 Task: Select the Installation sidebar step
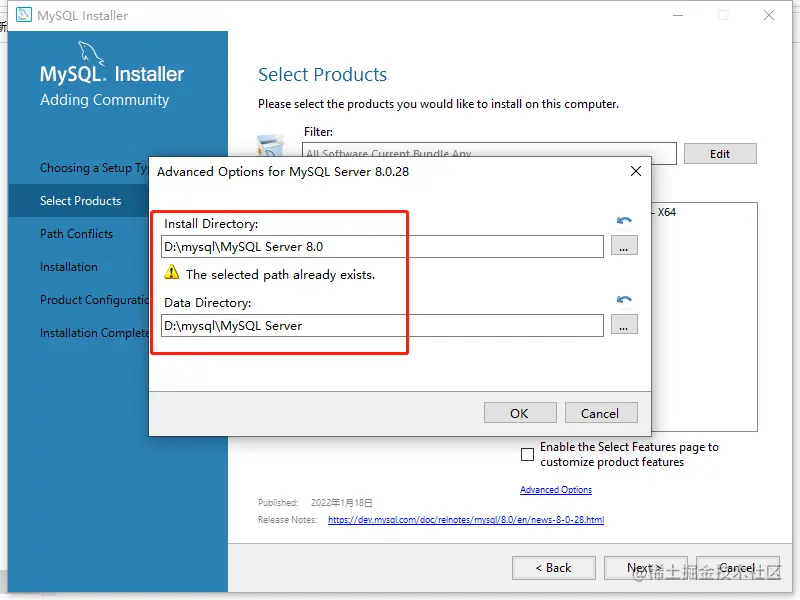pyautogui.click(x=69, y=267)
